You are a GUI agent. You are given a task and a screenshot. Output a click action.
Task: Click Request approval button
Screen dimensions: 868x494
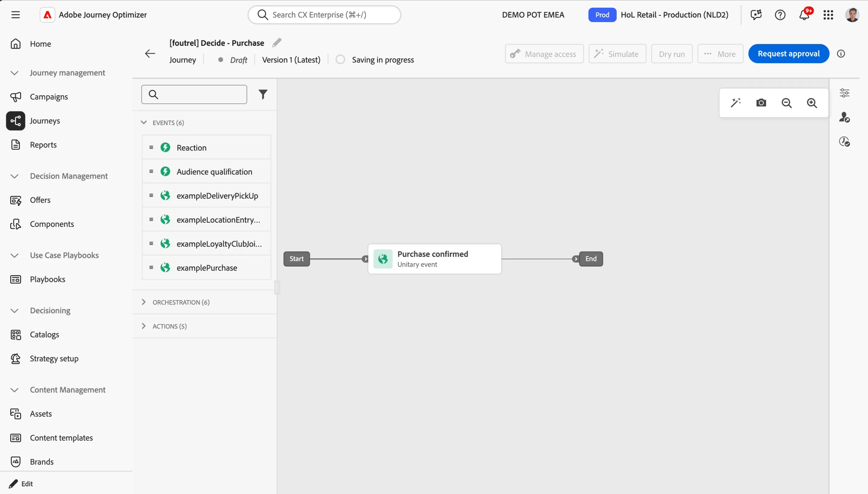(789, 54)
